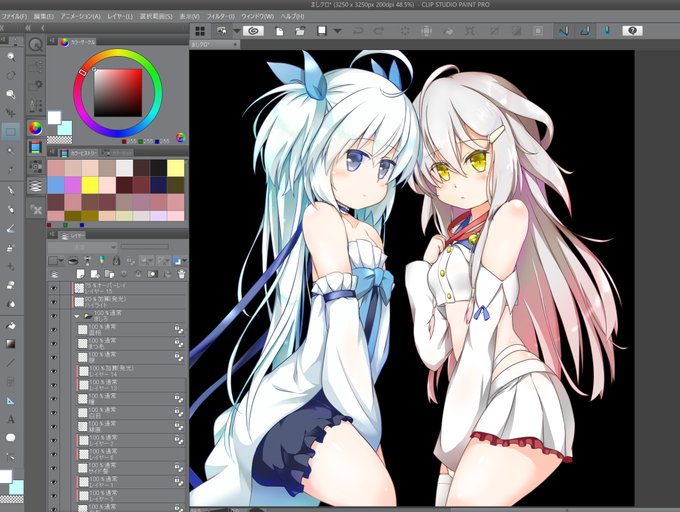The width and height of the screenshot is (680, 512).
Task: Redo the action with the toolbar arrow
Action: click(x=379, y=31)
